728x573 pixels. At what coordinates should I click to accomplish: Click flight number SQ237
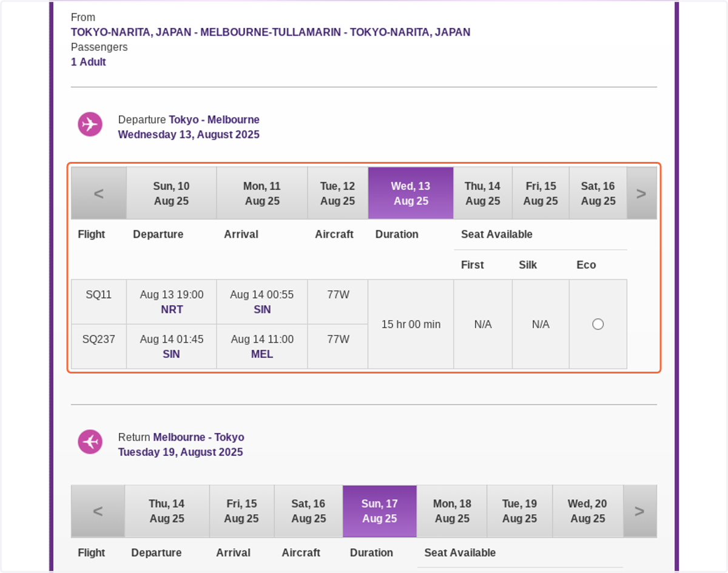click(x=99, y=340)
